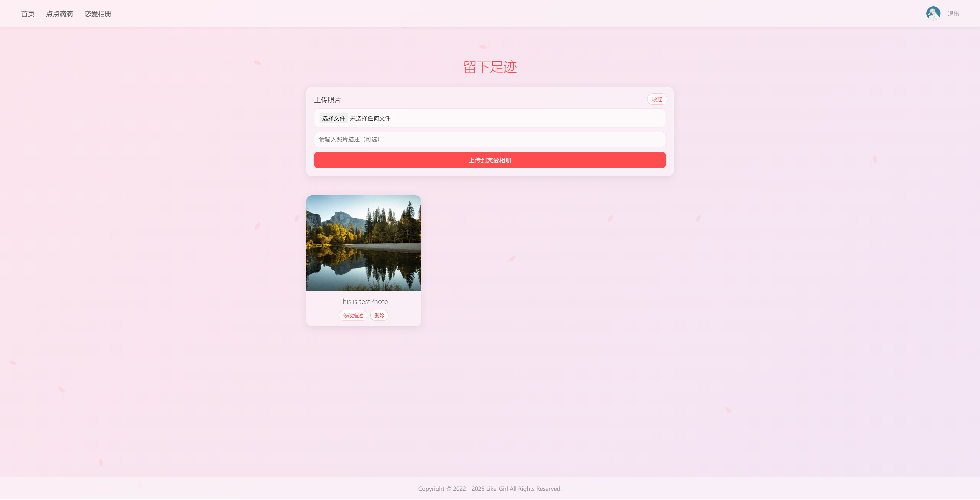This screenshot has height=500, width=980.
Task: Go to 首页 in navigation
Action: (x=27, y=14)
